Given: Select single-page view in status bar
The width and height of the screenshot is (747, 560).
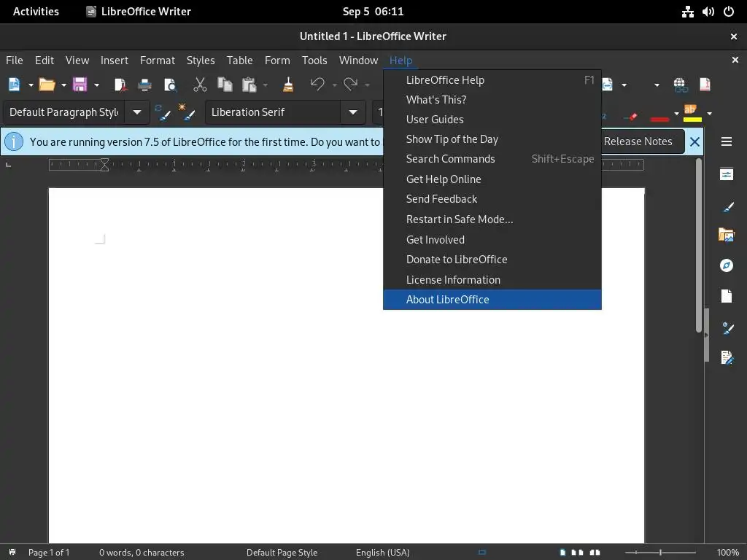Looking at the screenshot, I should (x=562, y=553).
